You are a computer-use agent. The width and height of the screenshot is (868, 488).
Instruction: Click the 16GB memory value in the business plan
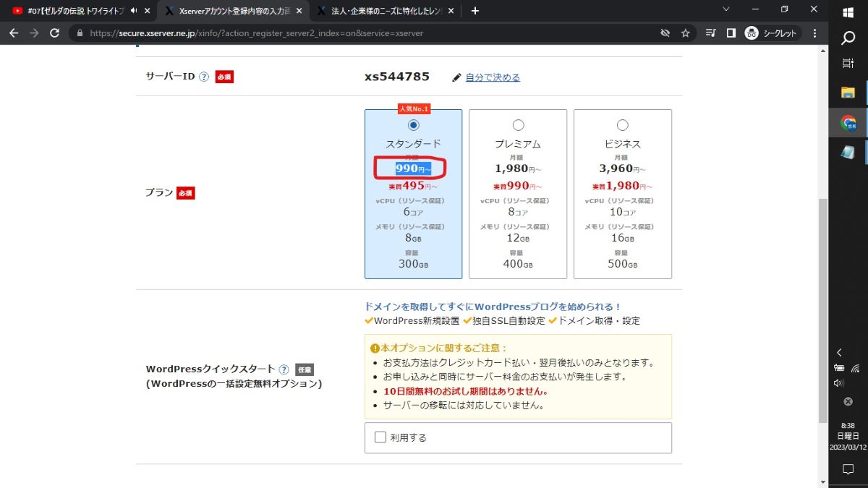point(623,238)
